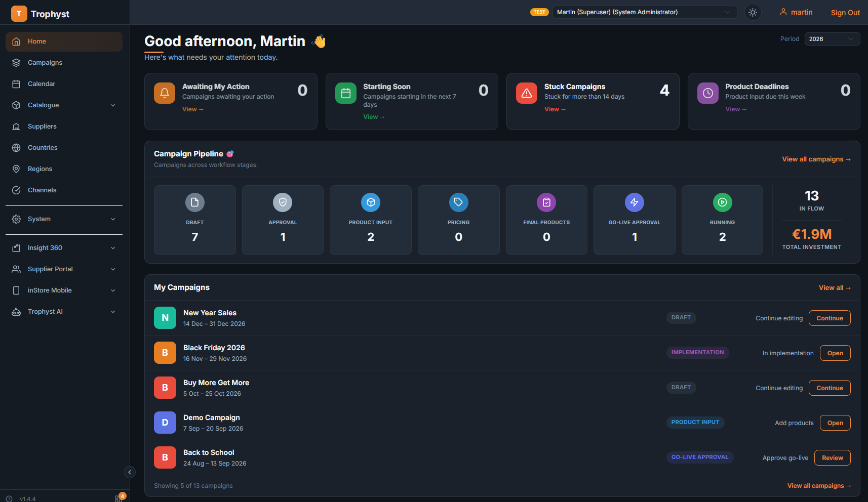The width and height of the screenshot is (868, 502).
Task: Toggle the light/dark theme sun icon
Action: (753, 12)
